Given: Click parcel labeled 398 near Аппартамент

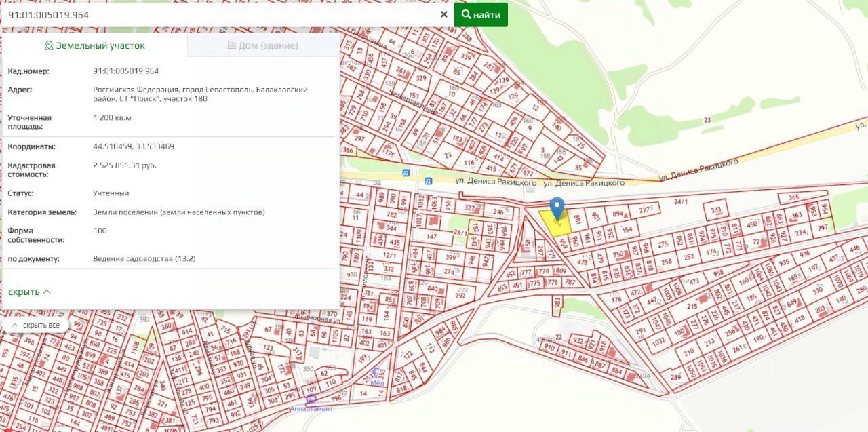Looking at the screenshot, I should (x=336, y=399).
